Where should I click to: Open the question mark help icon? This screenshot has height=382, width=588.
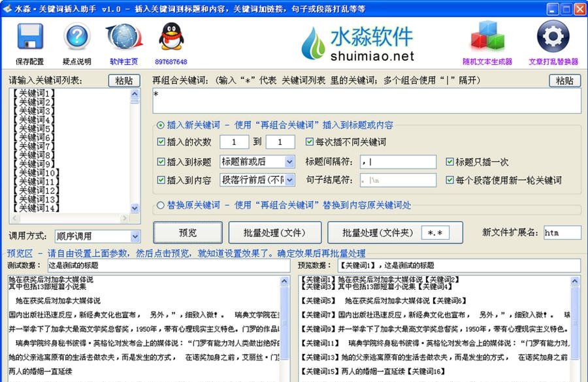point(77,37)
